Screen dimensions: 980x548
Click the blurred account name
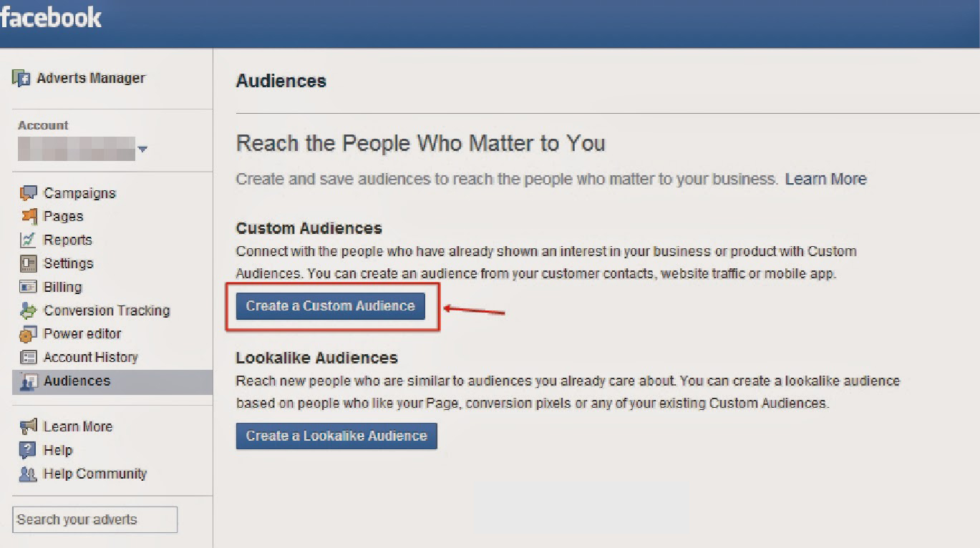pyautogui.click(x=76, y=149)
